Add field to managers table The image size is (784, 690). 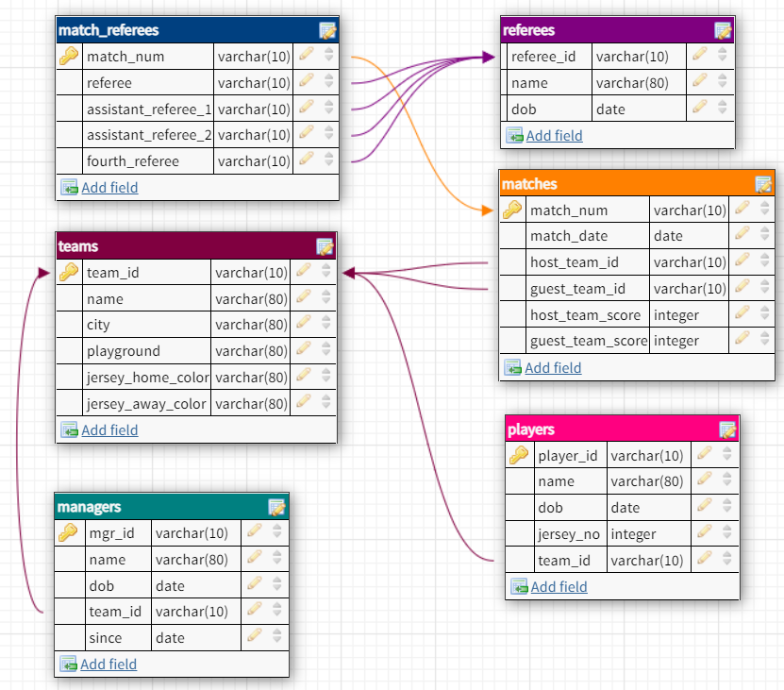tap(108, 665)
